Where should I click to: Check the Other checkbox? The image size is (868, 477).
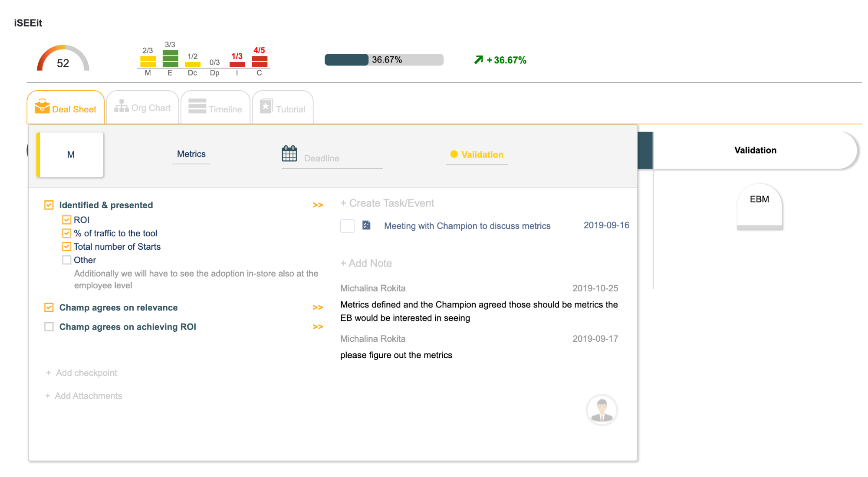pyautogui.click(x=66, y=260)
